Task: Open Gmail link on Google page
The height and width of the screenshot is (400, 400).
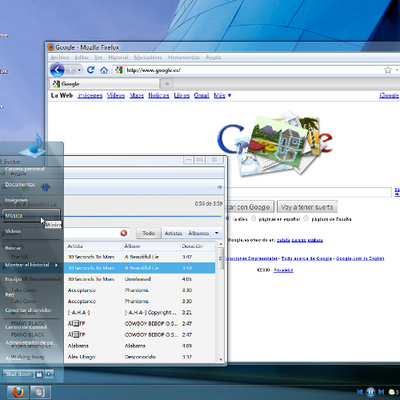Action: tap(202, 96)
